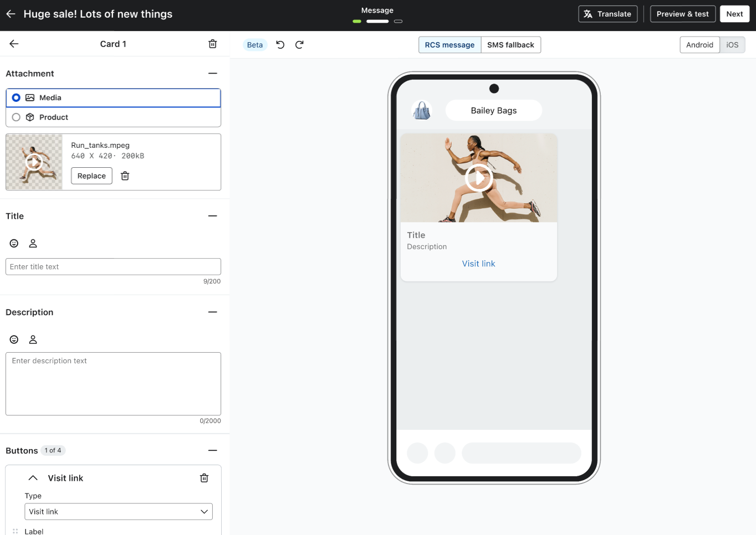The width and height of the screenshot is (756, 535).
Task: Switch preview to iOS
Action: [732, 45]
